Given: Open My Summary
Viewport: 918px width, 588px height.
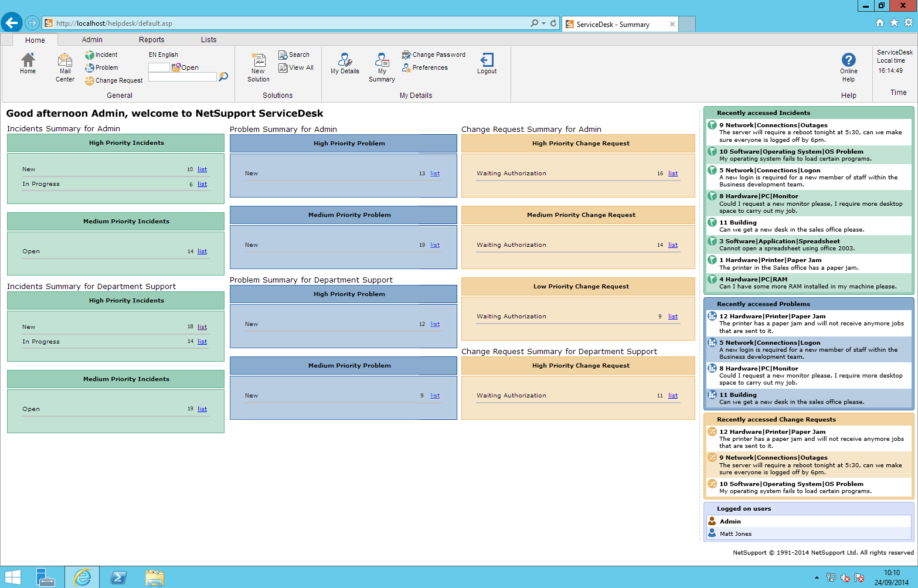Looking at the screenshot, I should tap(382, 66).
